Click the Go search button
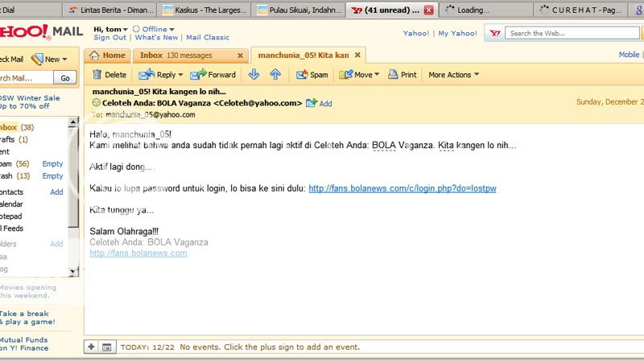Screen dimensions: 644x362 coord(65,78)
